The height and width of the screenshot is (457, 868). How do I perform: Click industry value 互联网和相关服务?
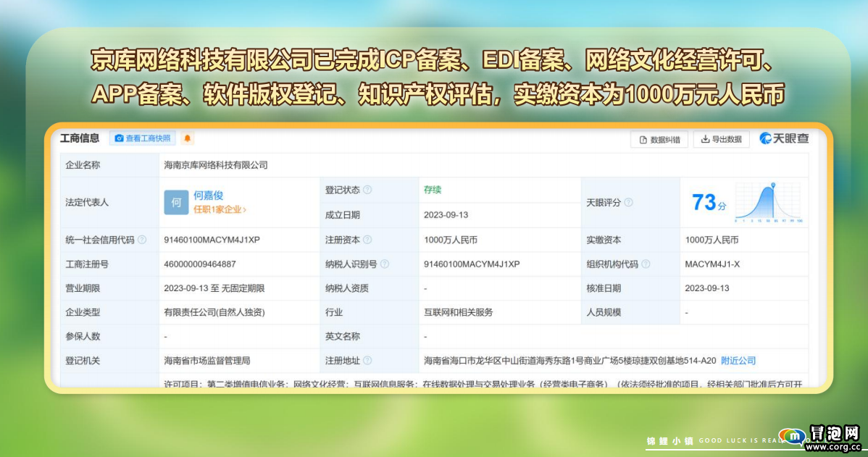click(459, 312)
